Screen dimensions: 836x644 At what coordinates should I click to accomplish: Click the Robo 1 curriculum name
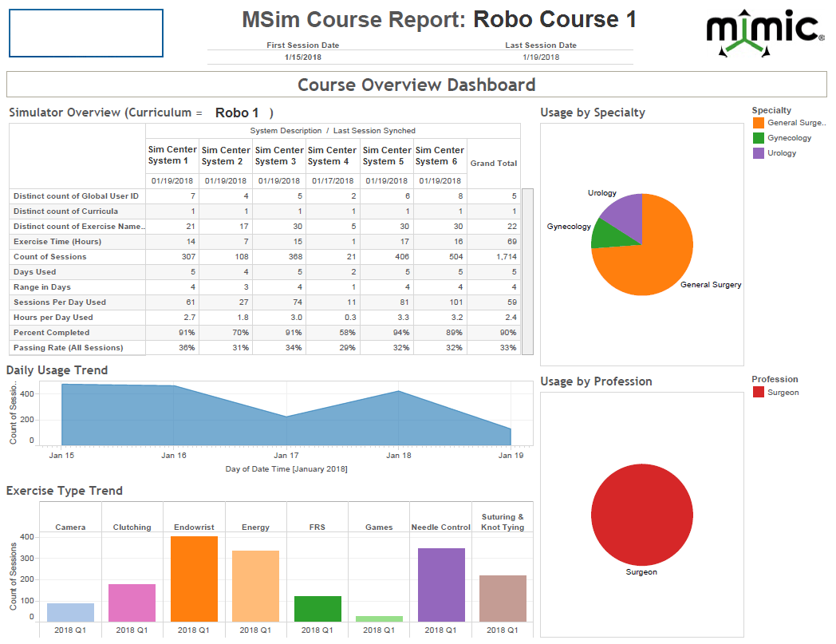pyautogui.click(x=237, y=113)
